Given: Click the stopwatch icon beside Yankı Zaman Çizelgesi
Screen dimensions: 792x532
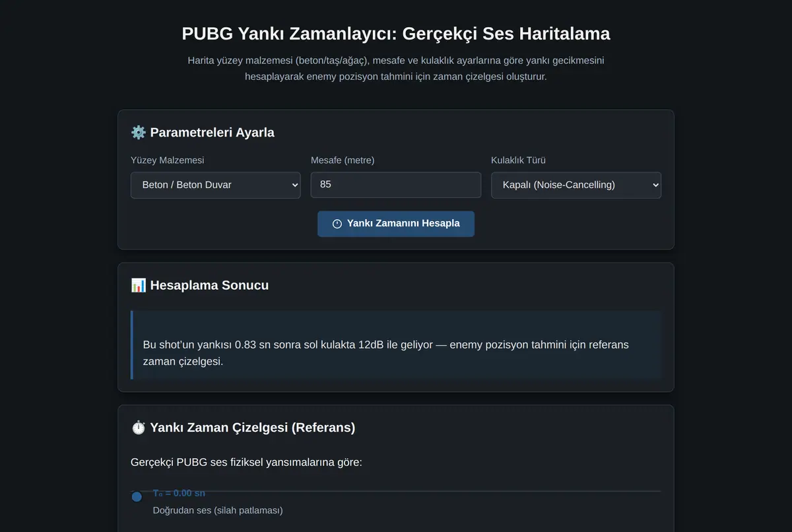Looking at the screenshot, I should pos(139,428).
